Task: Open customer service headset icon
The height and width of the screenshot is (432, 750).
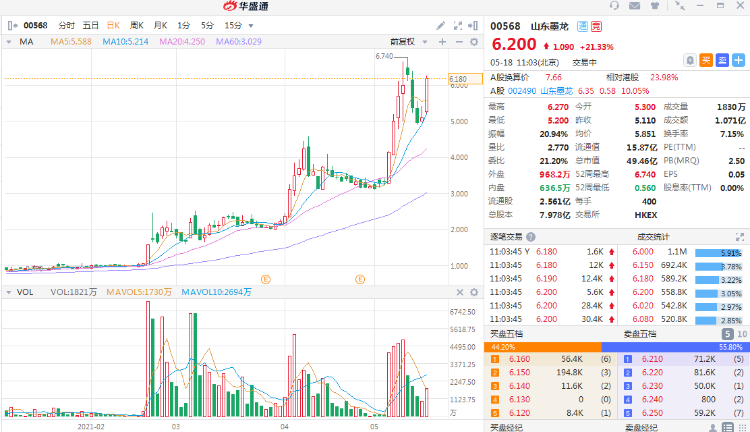Action: pos(614,6)
